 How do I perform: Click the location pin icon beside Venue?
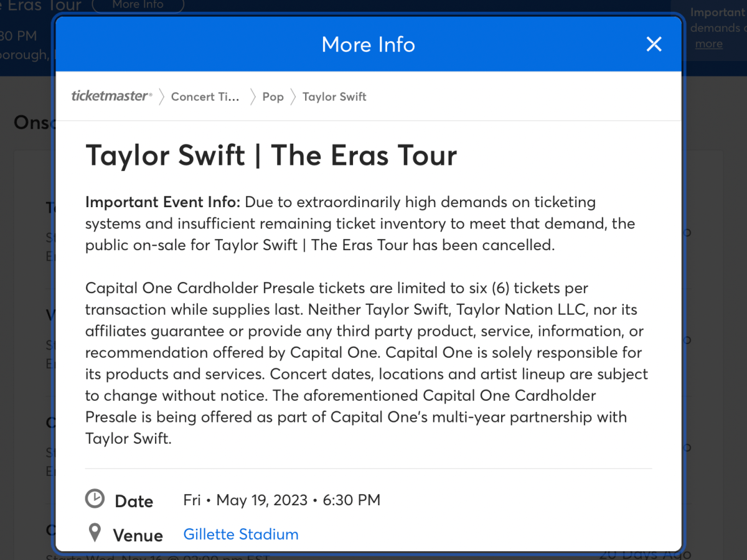95,533
